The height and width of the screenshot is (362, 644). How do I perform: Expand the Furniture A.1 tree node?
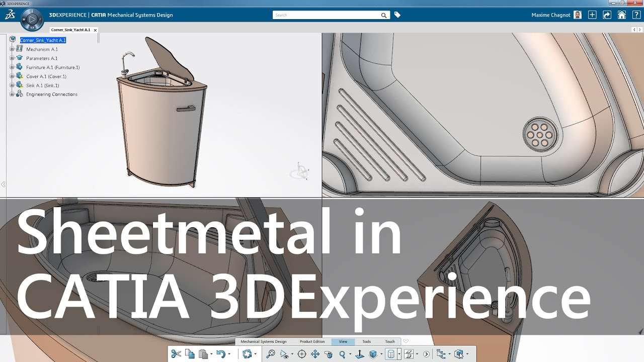coord(12,67)
